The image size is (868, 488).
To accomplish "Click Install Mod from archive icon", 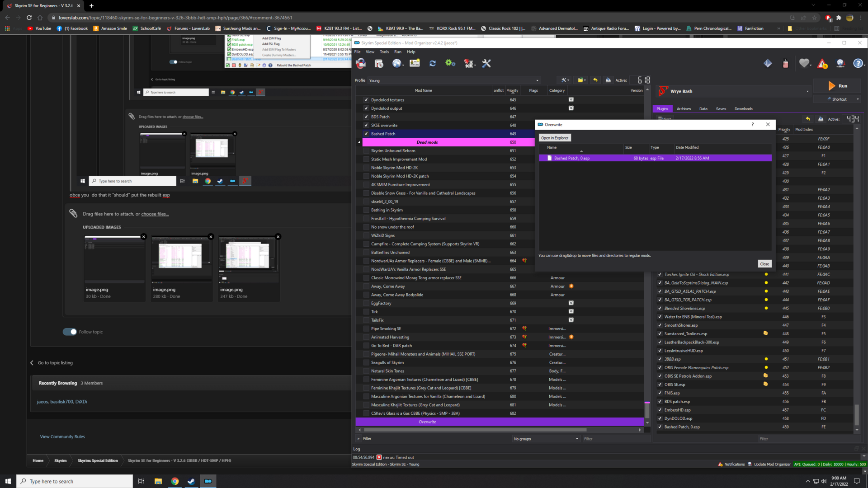I will coord(379,64).
